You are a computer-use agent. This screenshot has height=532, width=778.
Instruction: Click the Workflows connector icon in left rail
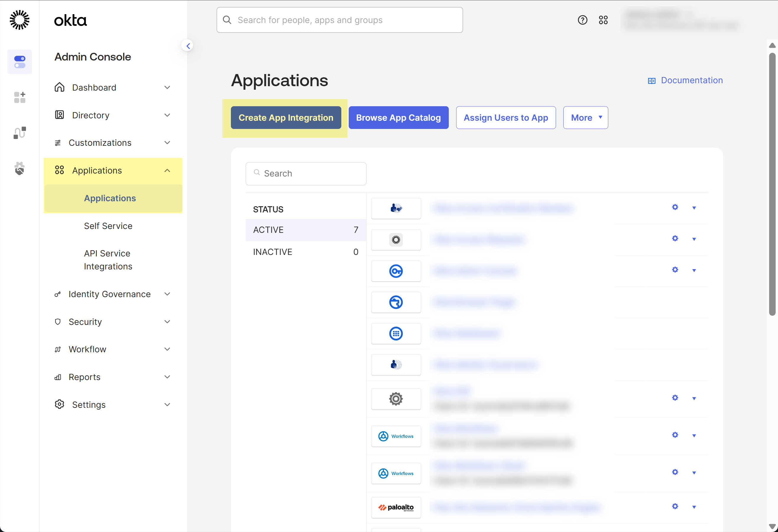pos(20,133)
